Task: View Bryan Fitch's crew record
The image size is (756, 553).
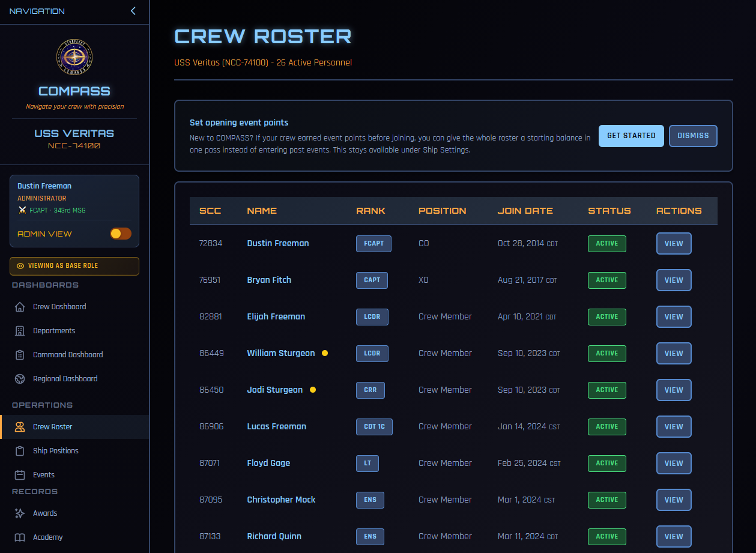Action: tap(674, 280)
